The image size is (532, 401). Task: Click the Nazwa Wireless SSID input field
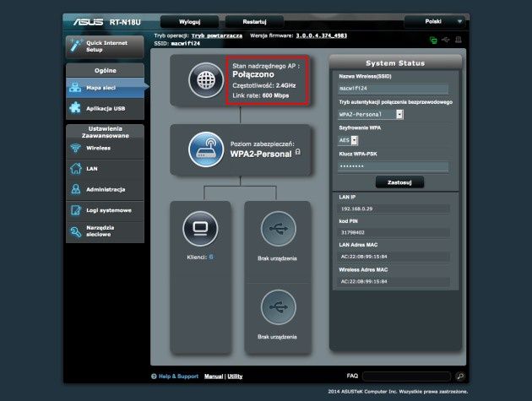[393, 88]
